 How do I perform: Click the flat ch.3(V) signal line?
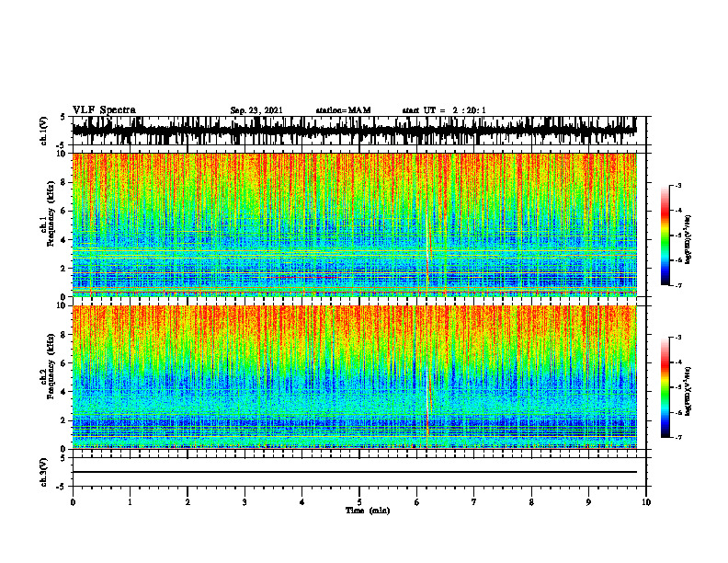[354, 472]
